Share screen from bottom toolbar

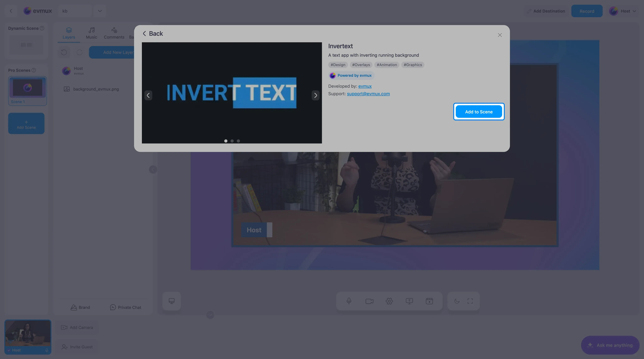click(x=409, y=301)
